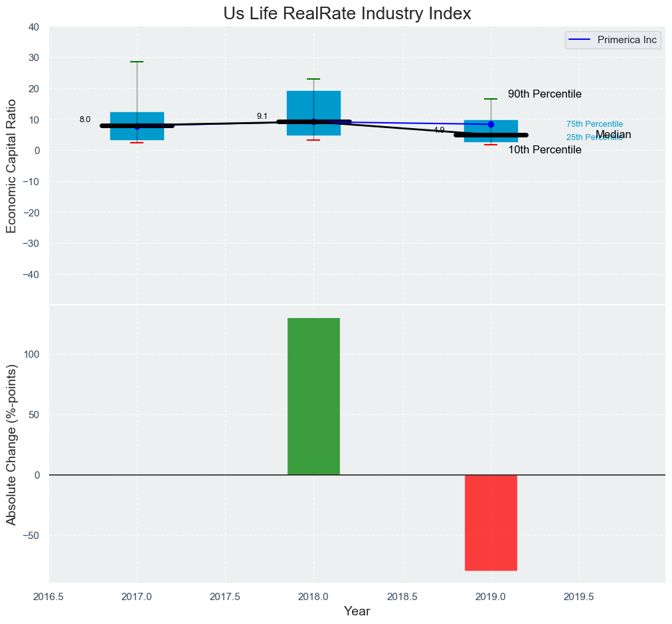672x624 pixels.
Task: Click the red 2019 absolute change bar
Action: [491, 522]
